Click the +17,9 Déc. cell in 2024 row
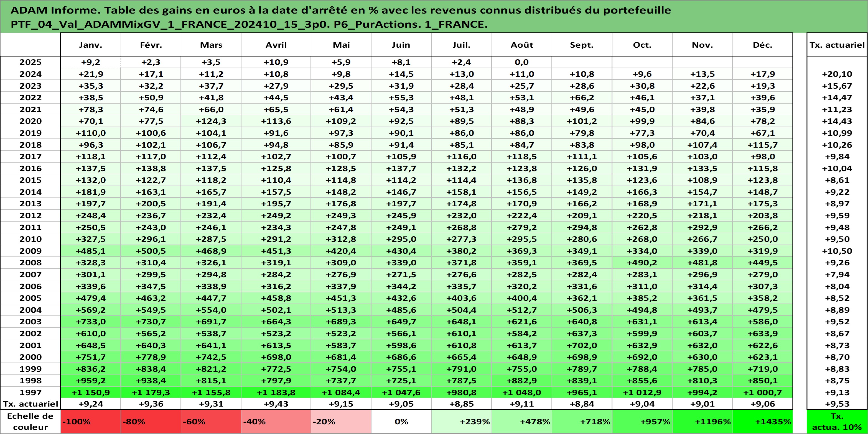Viewport: 868px width, 434px height. 763,74
